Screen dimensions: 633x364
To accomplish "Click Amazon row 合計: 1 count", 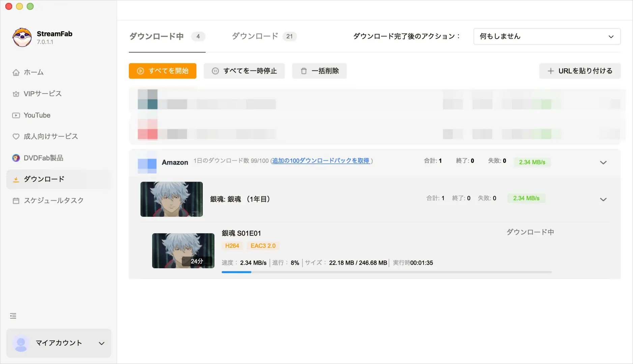I will click(433, 161).
